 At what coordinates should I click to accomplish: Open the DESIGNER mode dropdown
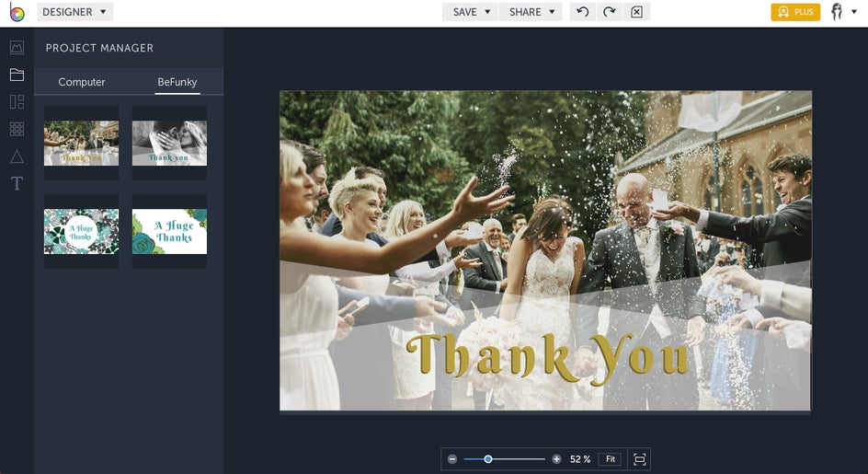coord(74,12)
